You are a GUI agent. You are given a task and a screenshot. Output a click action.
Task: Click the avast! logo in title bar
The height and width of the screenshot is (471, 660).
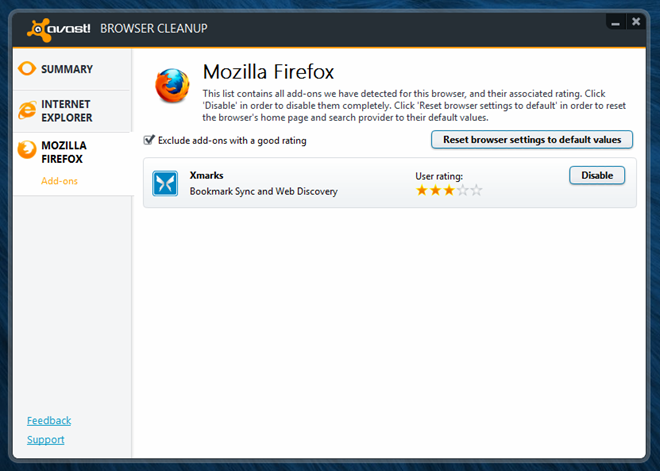[x=59, y=29]
